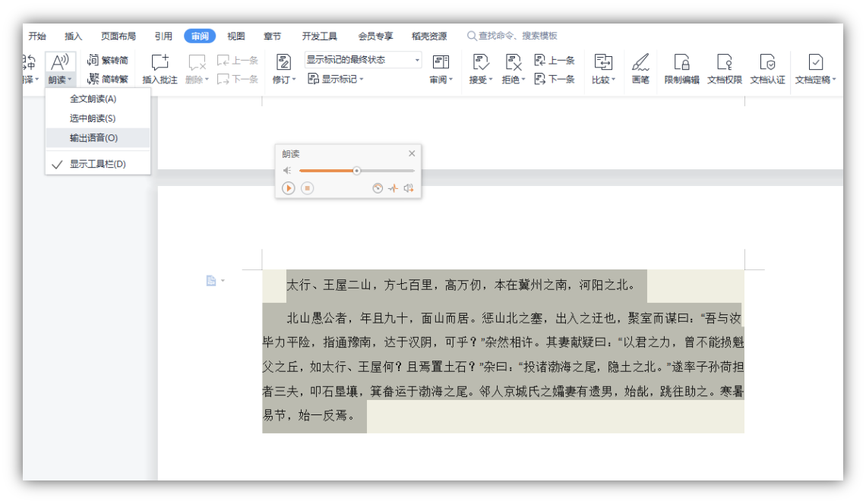Open 限制编辑 restrict editing
Viewport: 866px width, 504px height.
[681, 64]
